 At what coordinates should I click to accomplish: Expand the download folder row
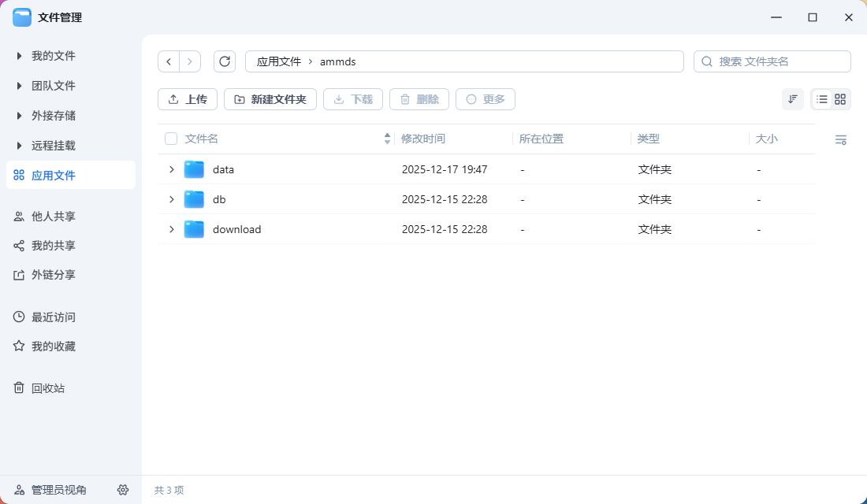[171, 229]
